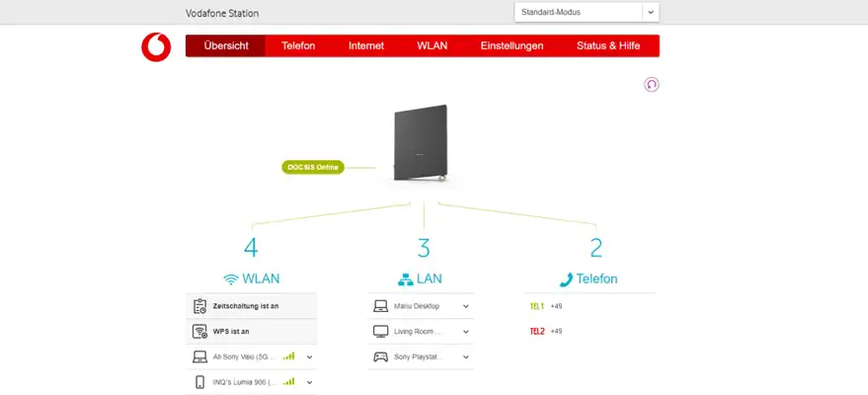Click the WLAN wifi icon
This screenshot has height=395, width=868.
231,279
